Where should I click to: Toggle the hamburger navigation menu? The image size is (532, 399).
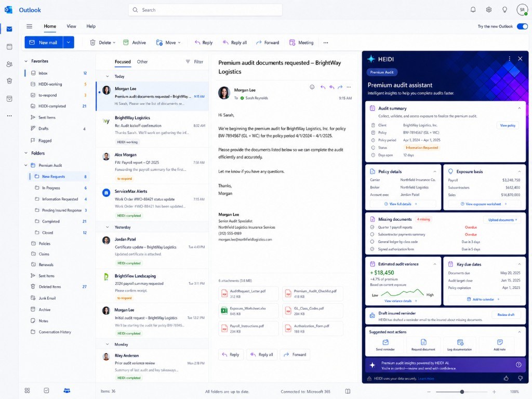(x=30, y=26)
